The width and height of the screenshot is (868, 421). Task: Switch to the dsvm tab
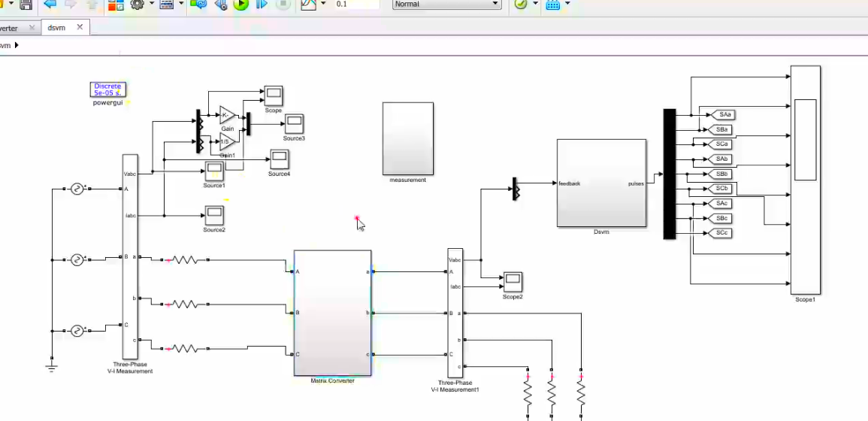(x=56, y=28)
